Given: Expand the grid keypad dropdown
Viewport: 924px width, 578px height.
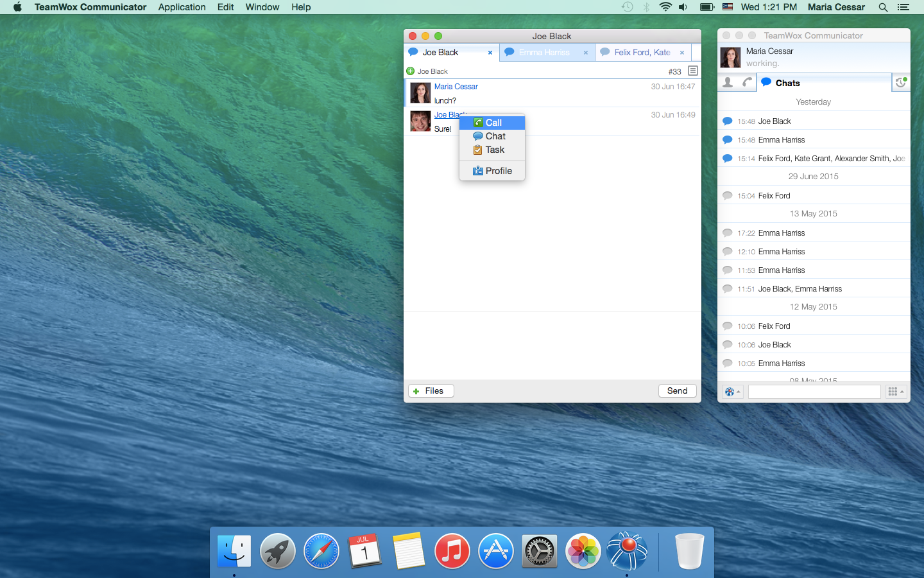Looking at the screenshot, I should 896,392.
